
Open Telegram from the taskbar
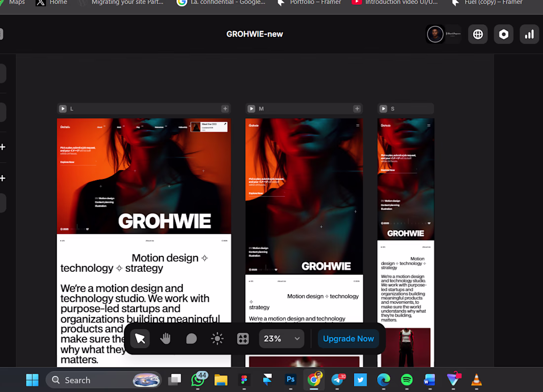click(337, 380)
